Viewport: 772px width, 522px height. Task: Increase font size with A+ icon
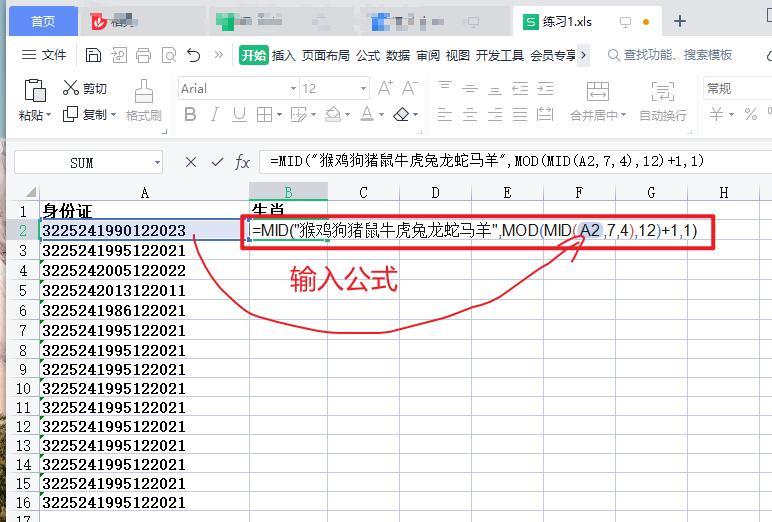click(x=385, y=88)
